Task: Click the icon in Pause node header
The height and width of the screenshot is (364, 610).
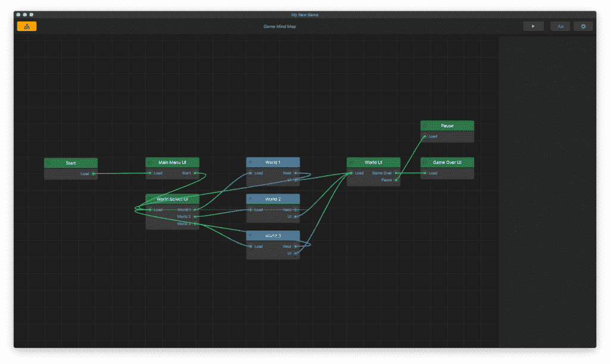Action: pyautogui.click(x=425, y=126)
